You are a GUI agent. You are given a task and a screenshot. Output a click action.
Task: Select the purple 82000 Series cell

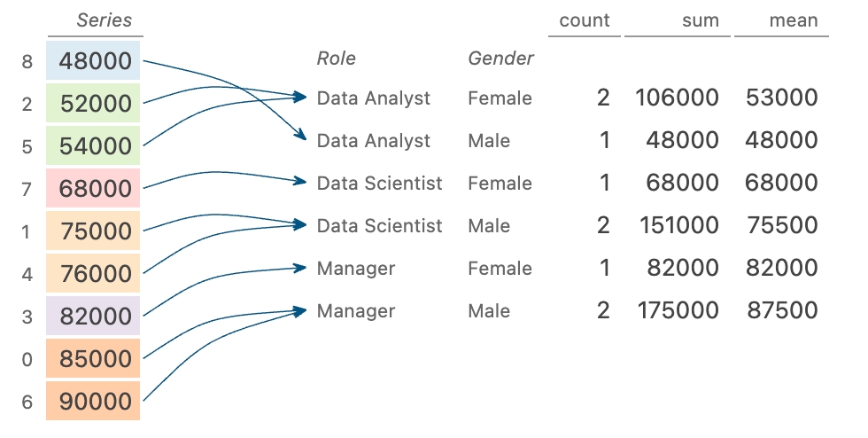(x=96, y=317)
